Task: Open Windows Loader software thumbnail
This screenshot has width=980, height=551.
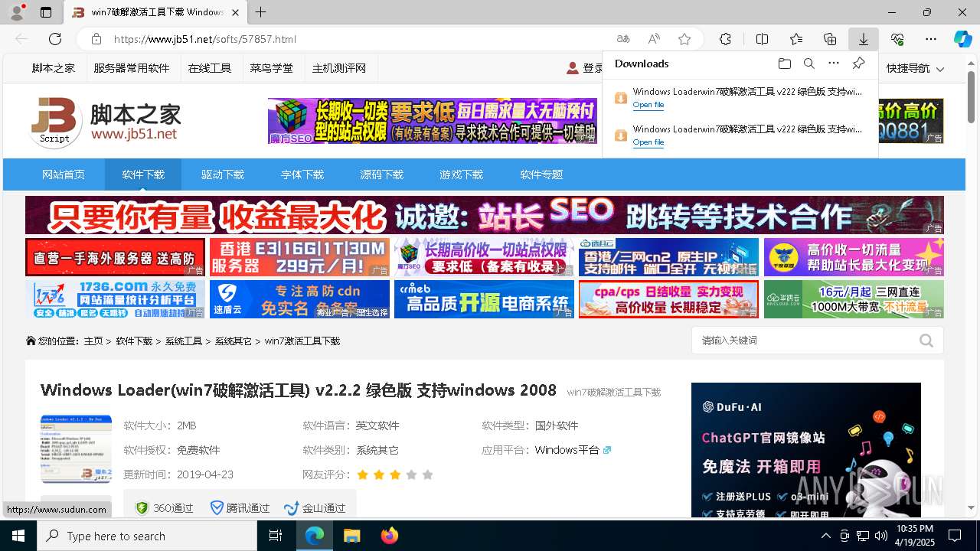Action: tap(76, 449)
